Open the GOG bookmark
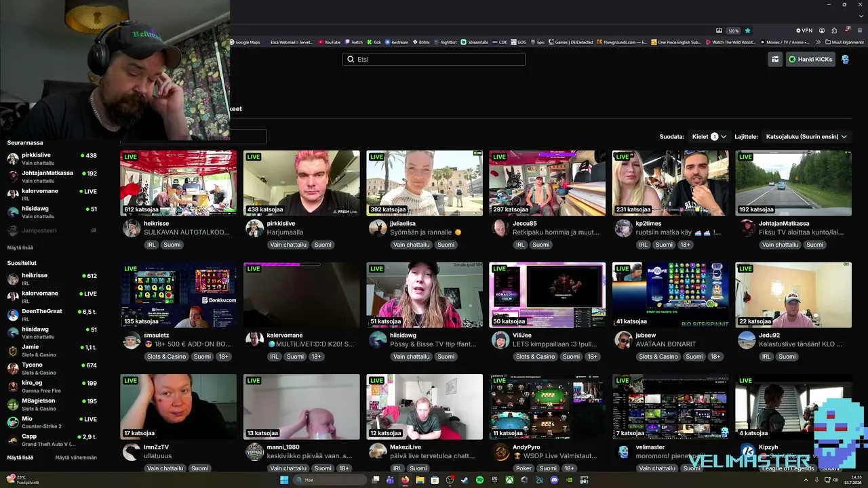This screenshot has height=488, width=868. point(519,42)
